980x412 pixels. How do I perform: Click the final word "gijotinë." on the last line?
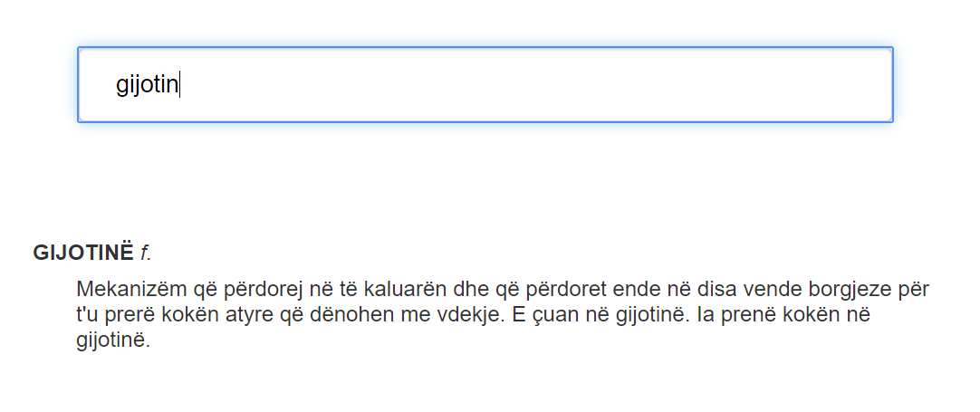click(x=112, y=342)
